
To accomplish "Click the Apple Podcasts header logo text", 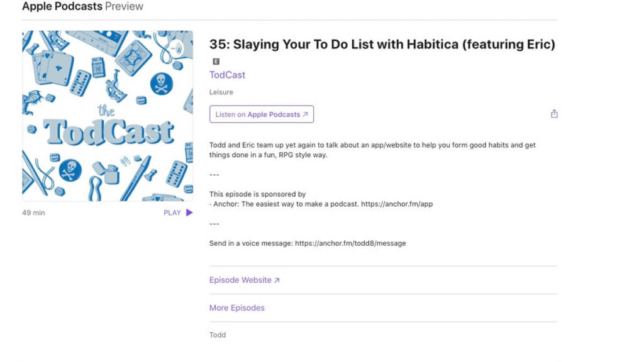I will click(62, 7).
